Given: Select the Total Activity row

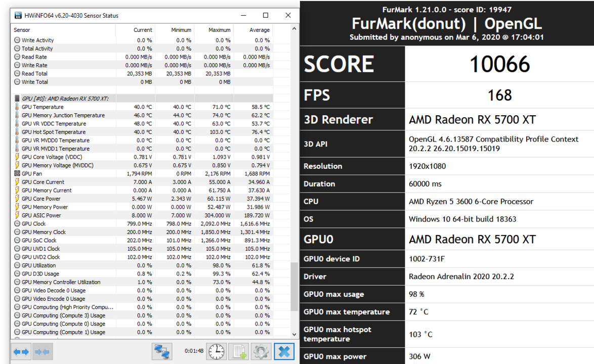Looking at the screenshot, I should tap(142, 49).
